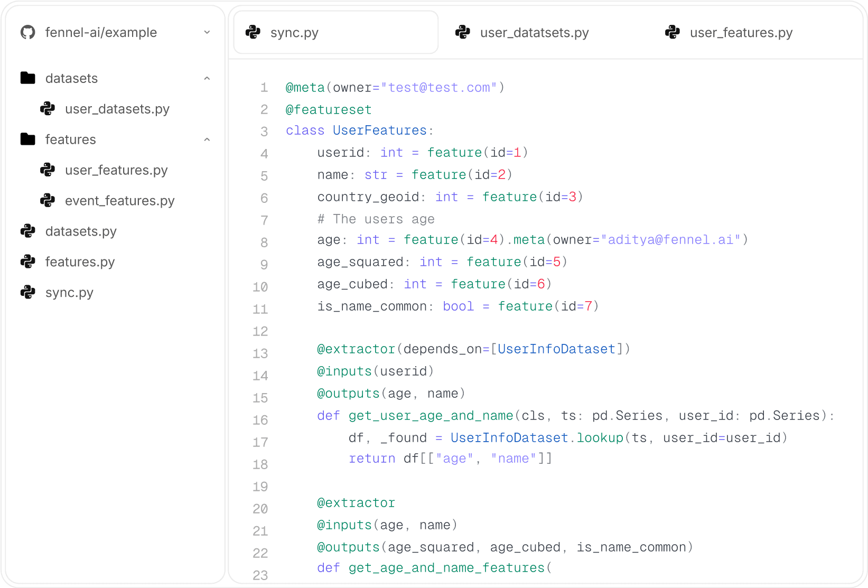Open user_datasets.py in the file tree
This screenshot has width=868, height=588.
click(x=117, y=109)
